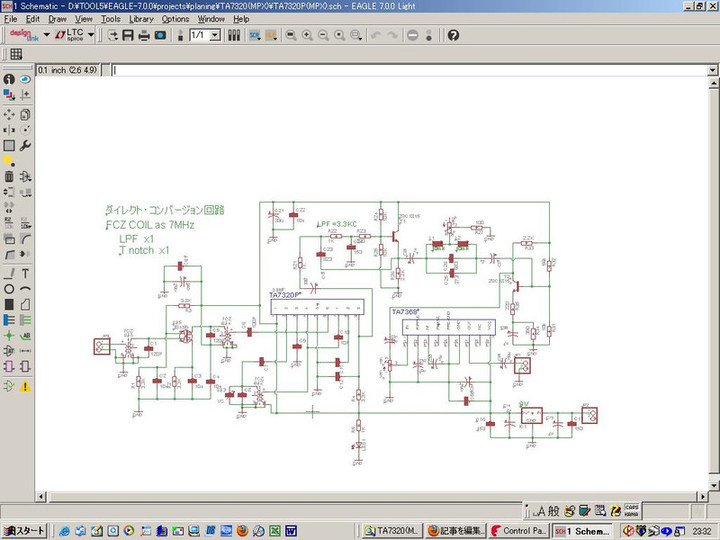Open the Options menu
The width and height of the screenshot is (720, 540).
pos(175,19)
